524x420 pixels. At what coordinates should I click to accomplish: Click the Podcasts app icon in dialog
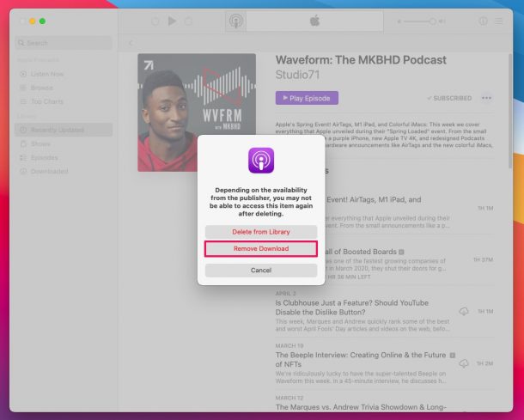pyautogui.click(x=261, y=161)
